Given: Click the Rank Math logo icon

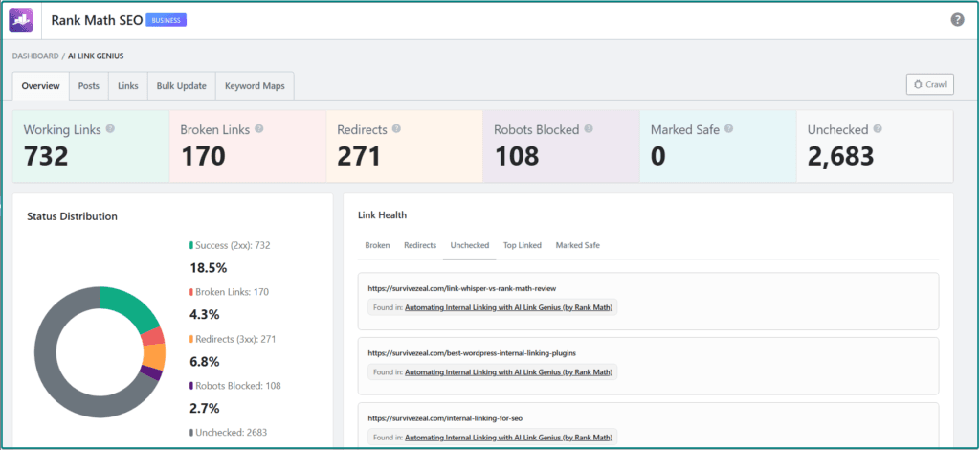Looking at the screenshot, I should pyautogui.click(x=21, y=19).
